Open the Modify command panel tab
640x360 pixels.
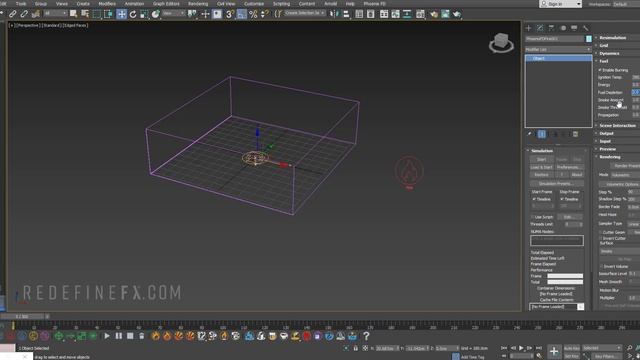(x=540, y=28)
